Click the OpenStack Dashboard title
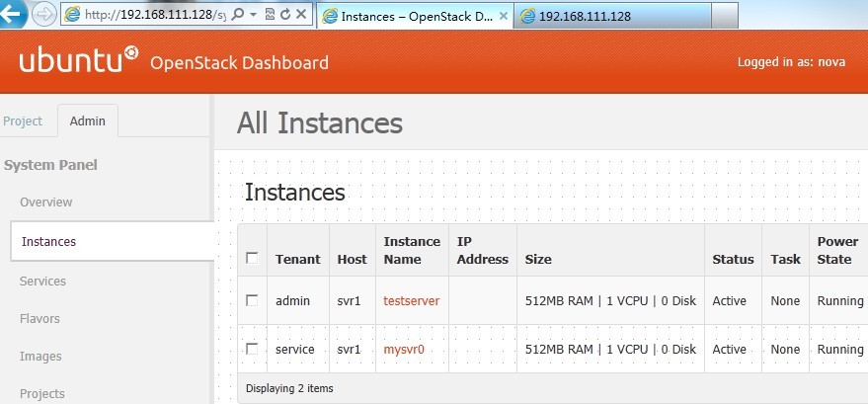 coord(239,62)
